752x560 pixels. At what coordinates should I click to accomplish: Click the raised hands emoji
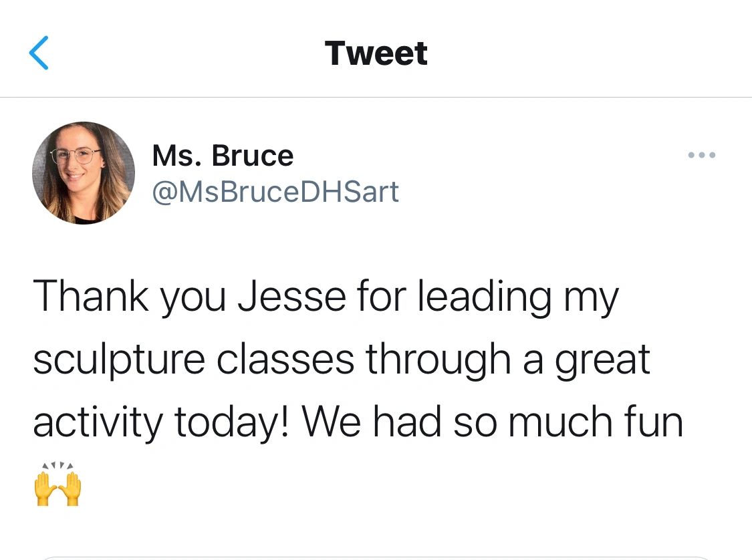point(57,485)
